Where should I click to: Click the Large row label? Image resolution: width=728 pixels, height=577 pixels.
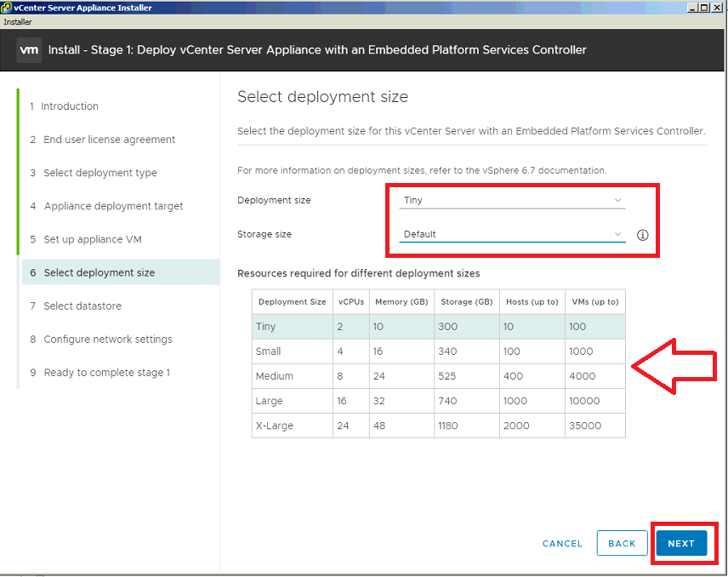269,401
